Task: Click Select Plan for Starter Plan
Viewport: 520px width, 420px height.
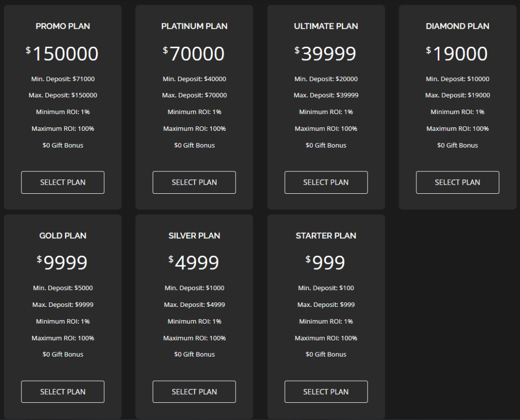Action: pyautogui.click(x=326, y=392)
